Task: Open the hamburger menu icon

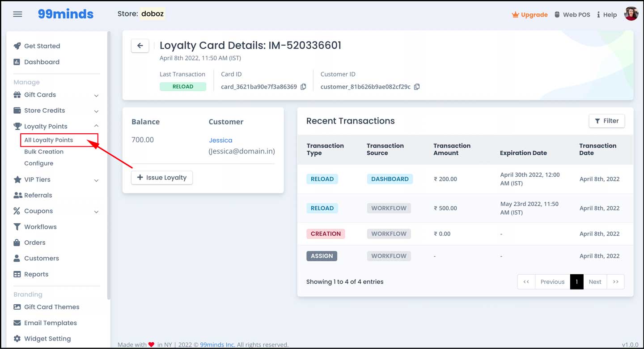Action: click(17, 14)
